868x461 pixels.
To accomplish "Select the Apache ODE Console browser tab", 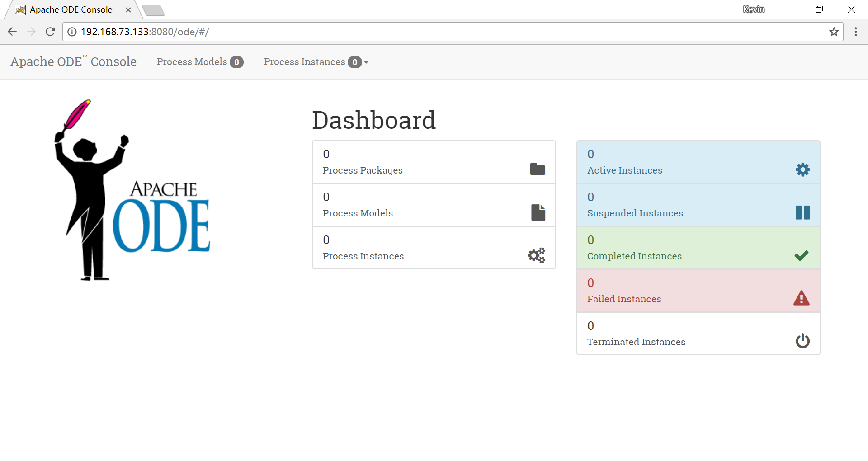I will click(x=71, y=10).
